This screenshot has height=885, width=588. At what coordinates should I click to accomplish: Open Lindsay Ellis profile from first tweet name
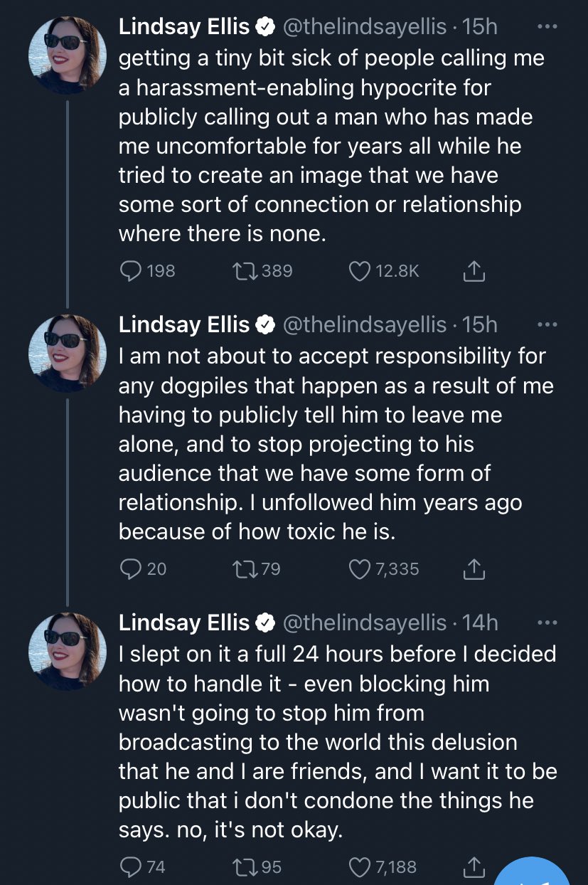tap(184, 27)
